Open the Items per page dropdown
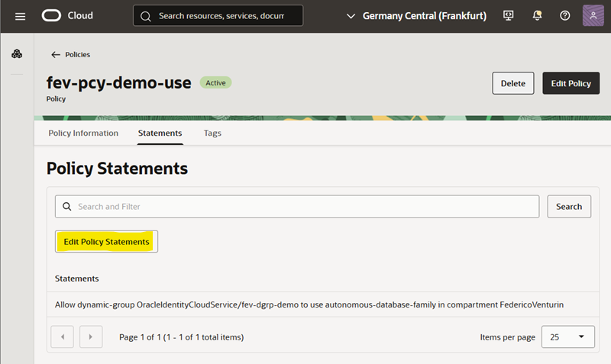611x364 pixels. tap(567, 337)
